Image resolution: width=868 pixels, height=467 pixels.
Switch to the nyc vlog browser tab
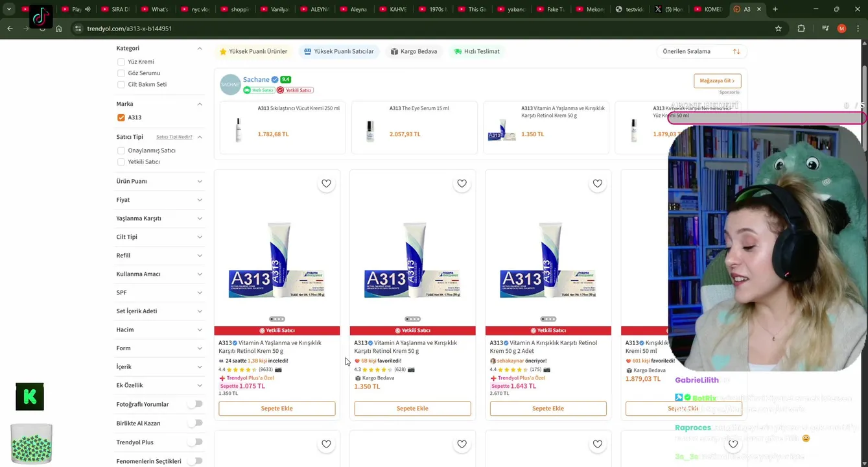tap(195, 9)
